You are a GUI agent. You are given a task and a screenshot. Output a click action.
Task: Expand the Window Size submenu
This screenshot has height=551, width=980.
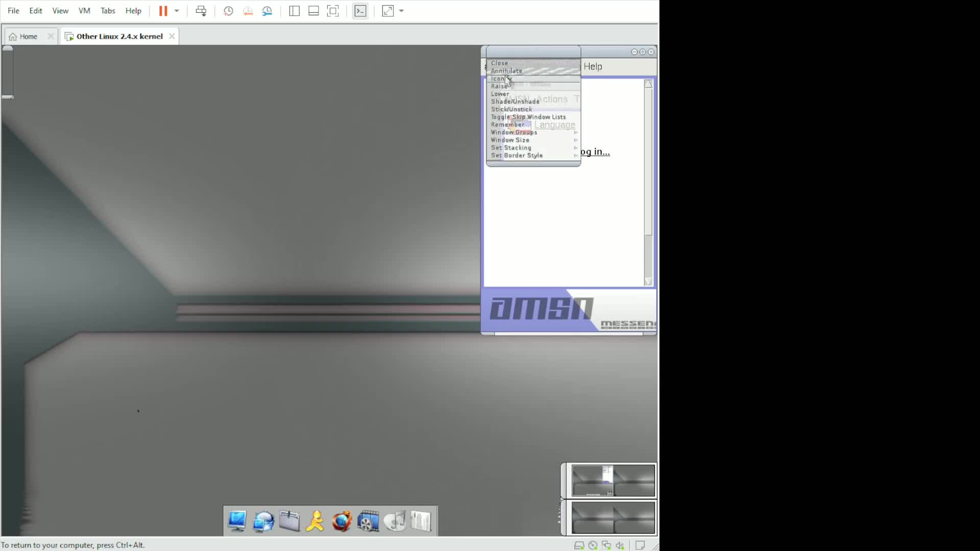(510, 140)
